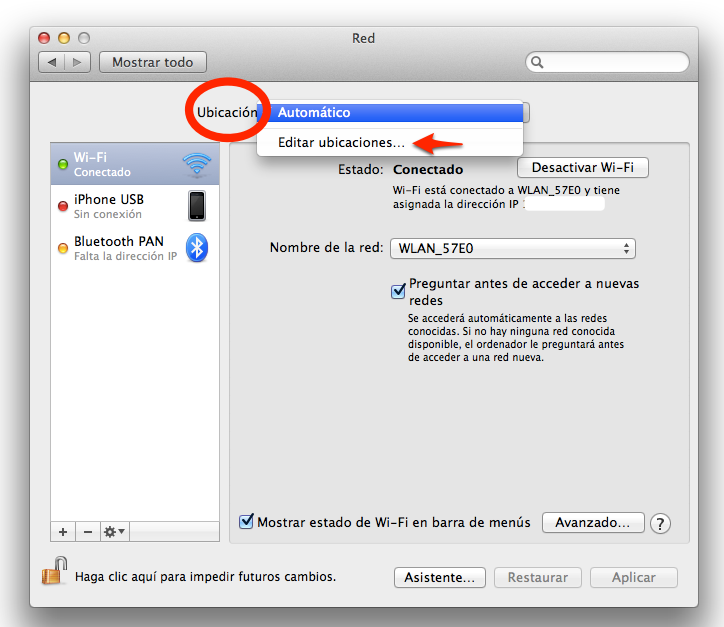724x627 pixels.
Task: Click the iPhone USB device icon
Action: point(197,206)
